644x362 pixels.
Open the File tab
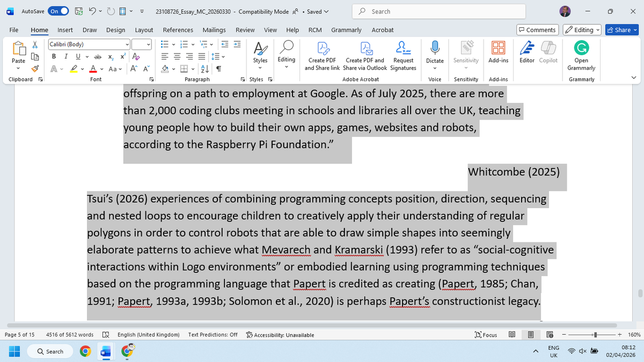pos(14,30)
